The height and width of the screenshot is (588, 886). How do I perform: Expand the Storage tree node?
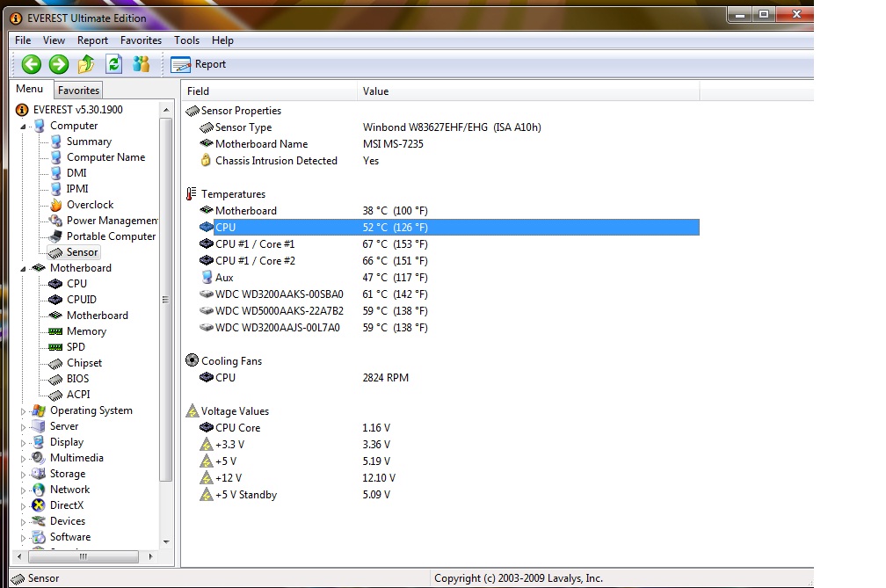coord(23,475)
